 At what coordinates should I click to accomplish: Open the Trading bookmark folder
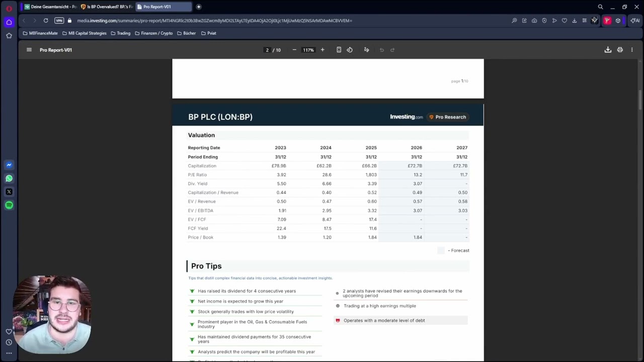[120, 33]
